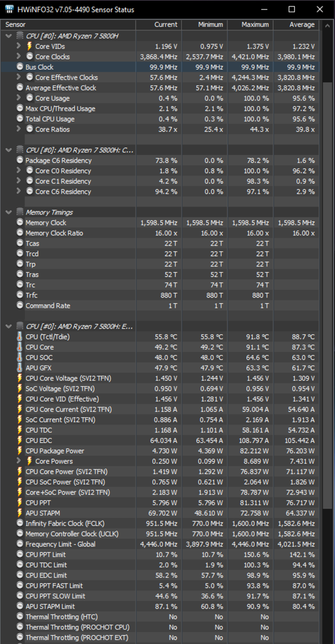This screenshot has width=335, height=644.
Task: Select the Trcd memory timing row
Action: pyautogui.click(x=160, y=254)
